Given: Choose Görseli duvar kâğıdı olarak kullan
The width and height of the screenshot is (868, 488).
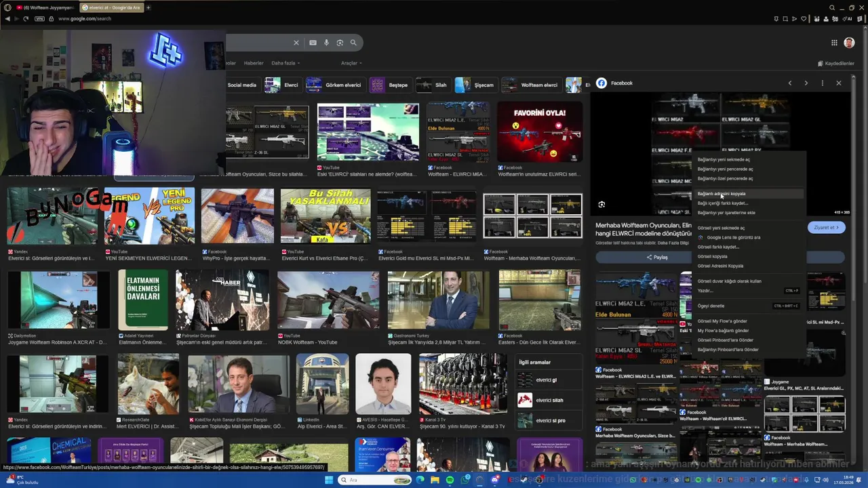Looking at the screenshot, I should [x=729, y=281].
